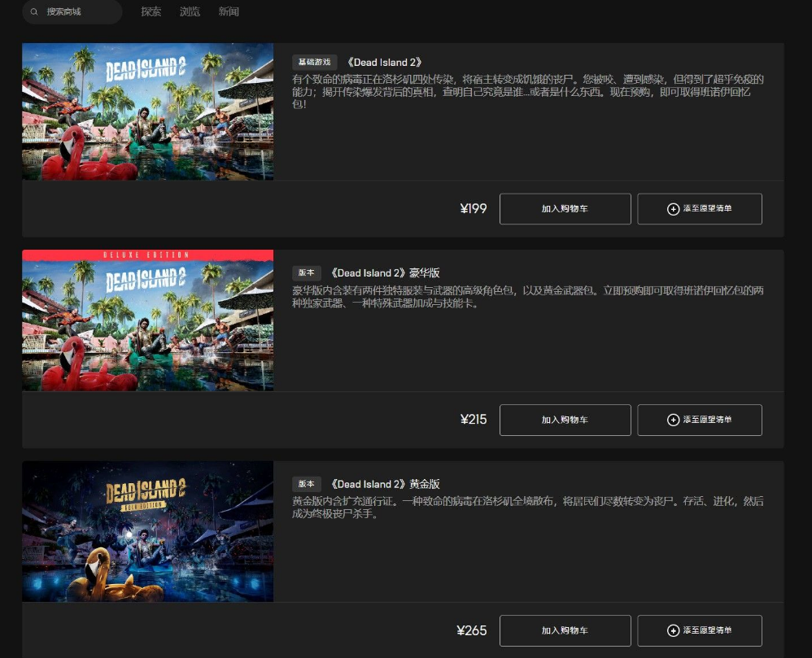This screenshot has height=658, width=812.
Task: Click the ¥215 price text
Action: (x=474, y=420)
